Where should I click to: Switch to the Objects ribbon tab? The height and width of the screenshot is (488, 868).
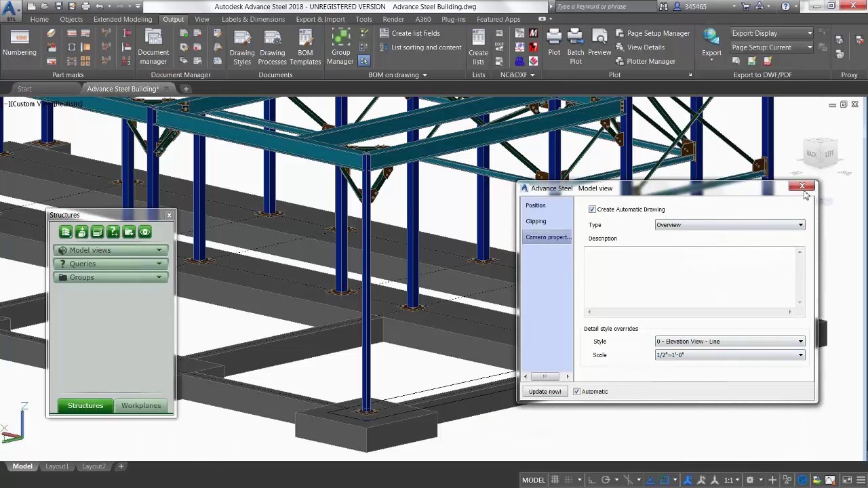coord(71,19)
